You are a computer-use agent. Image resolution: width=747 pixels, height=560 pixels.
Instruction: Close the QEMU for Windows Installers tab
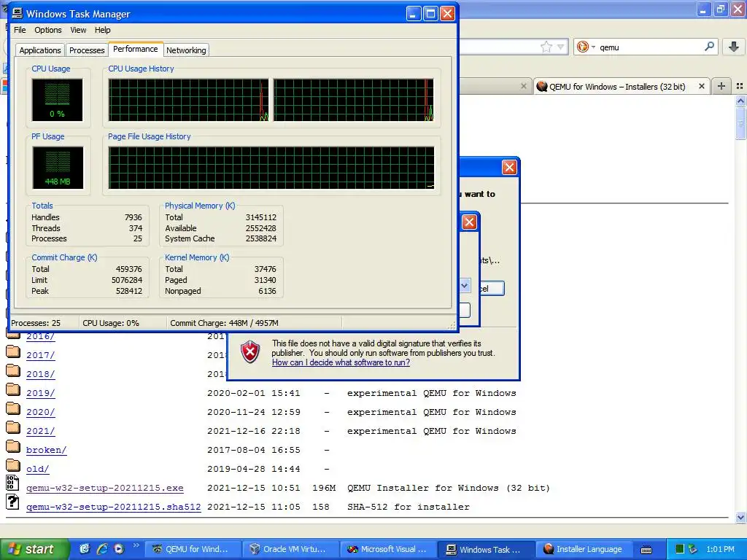coord(701,86)
